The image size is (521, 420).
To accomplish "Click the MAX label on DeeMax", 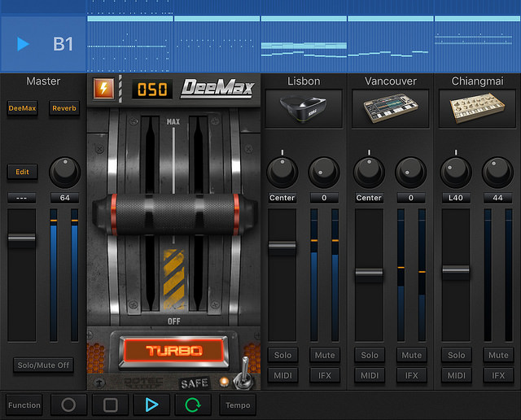I will (x=173, y=121).
